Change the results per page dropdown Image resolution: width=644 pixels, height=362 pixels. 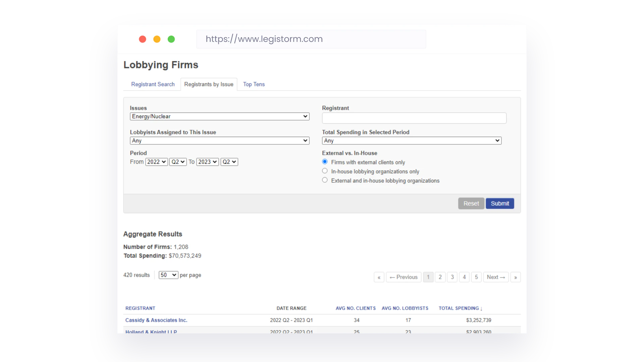[x=168, y=275]
